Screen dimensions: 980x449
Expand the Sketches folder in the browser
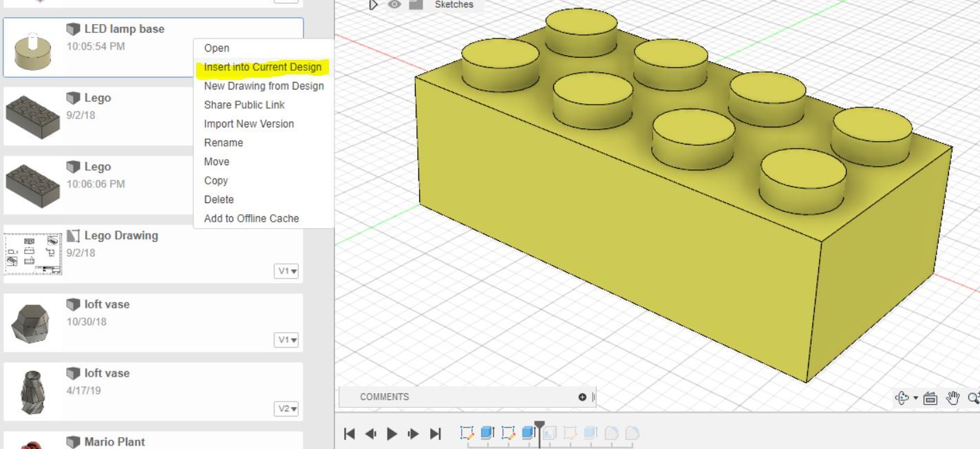[374, 5]
